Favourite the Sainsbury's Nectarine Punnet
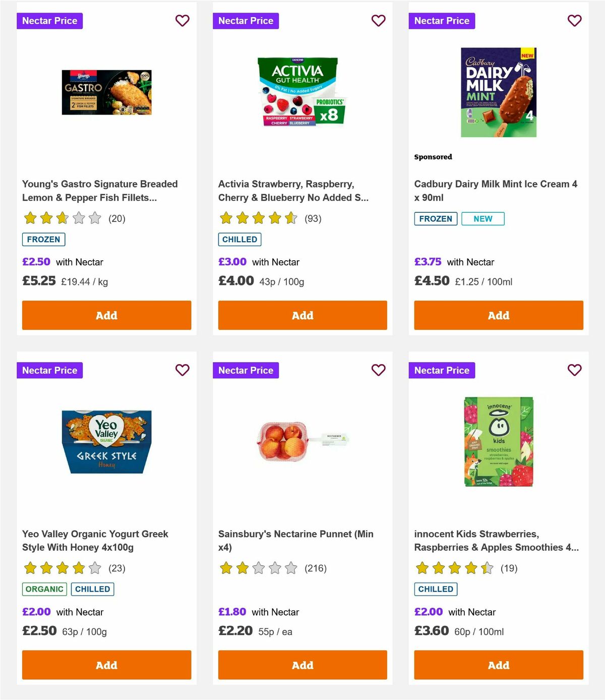Viewport: 605px width, 700px height. (x=378, y=370)
